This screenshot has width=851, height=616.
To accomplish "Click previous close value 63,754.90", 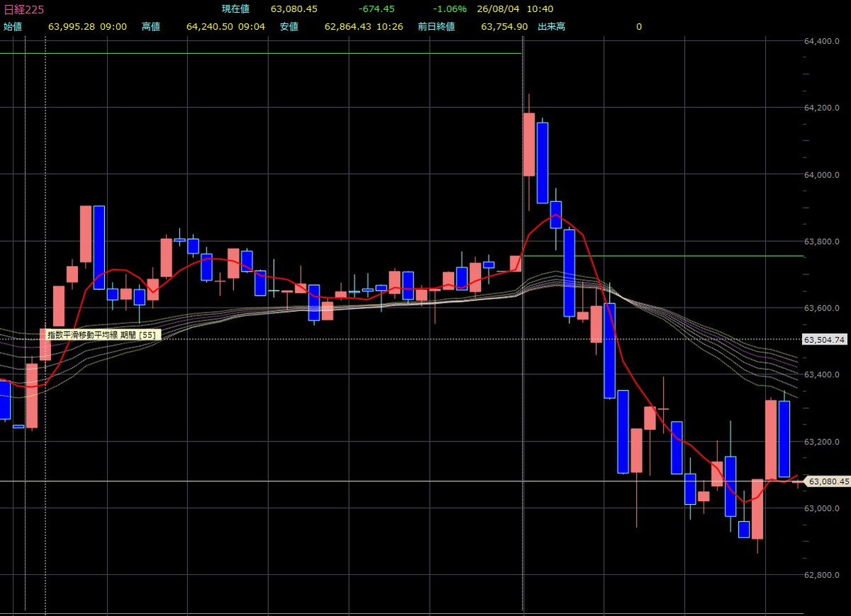I will coord(504,26).
